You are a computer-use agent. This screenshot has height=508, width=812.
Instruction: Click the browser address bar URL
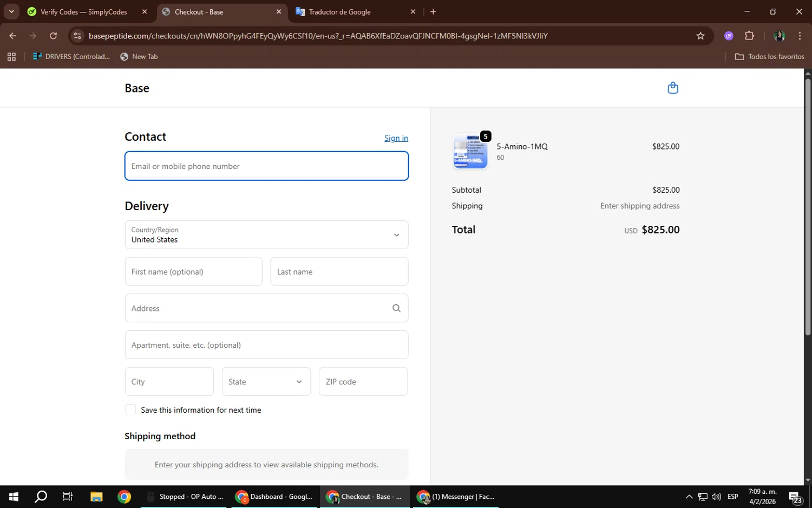click(318, 36)
